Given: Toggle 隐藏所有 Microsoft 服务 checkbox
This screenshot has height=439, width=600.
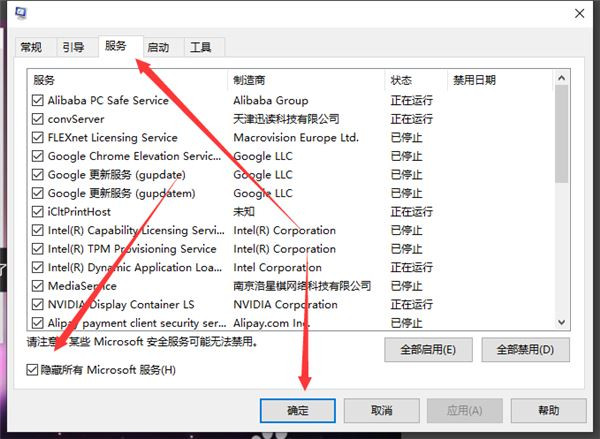Looking at the screenshot, I should tap(35, 371).
